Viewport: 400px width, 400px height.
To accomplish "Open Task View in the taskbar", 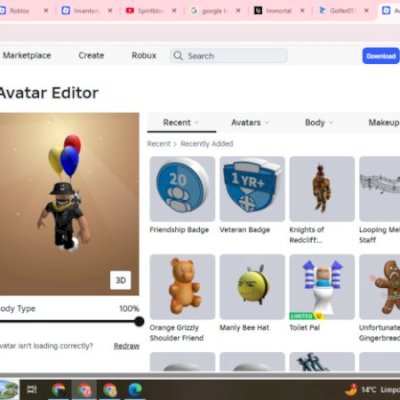I will point(32,389).
